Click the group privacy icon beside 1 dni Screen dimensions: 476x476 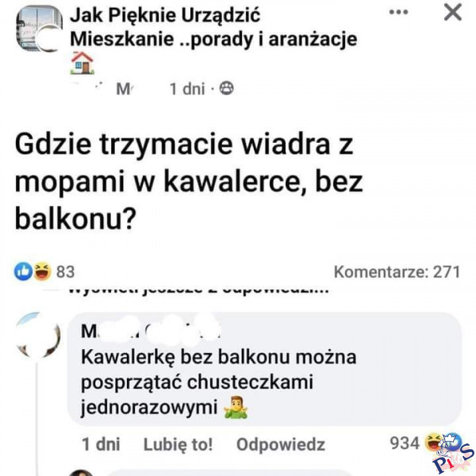(226, 89)
